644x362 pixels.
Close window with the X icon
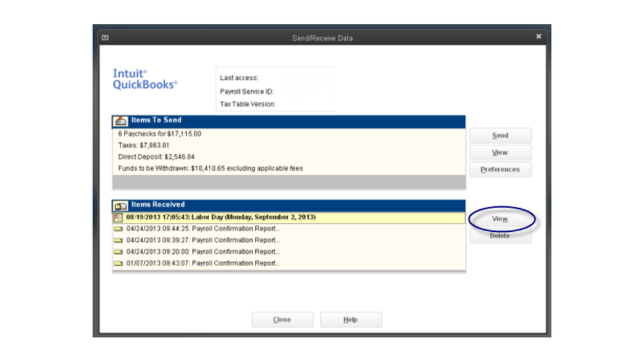pyautogui.click(x=539, y=37)
